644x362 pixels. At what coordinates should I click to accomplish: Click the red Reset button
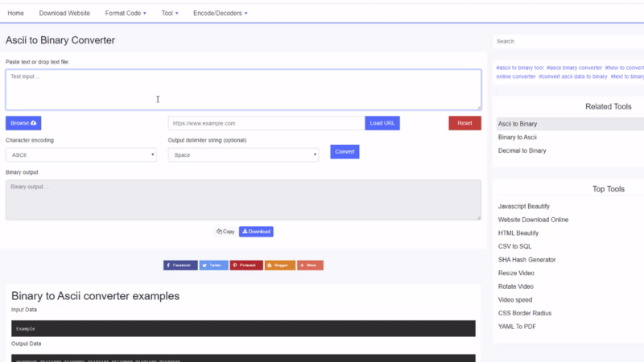click(464, 123)
